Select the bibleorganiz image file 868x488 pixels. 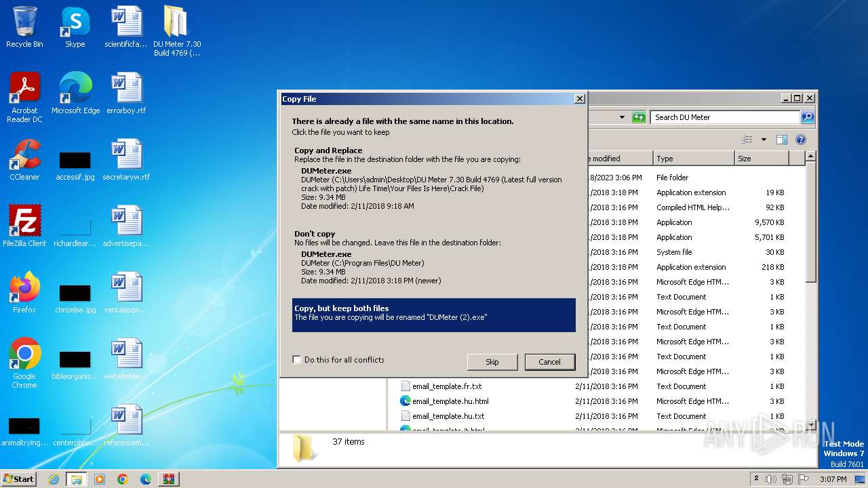[75, 365]
